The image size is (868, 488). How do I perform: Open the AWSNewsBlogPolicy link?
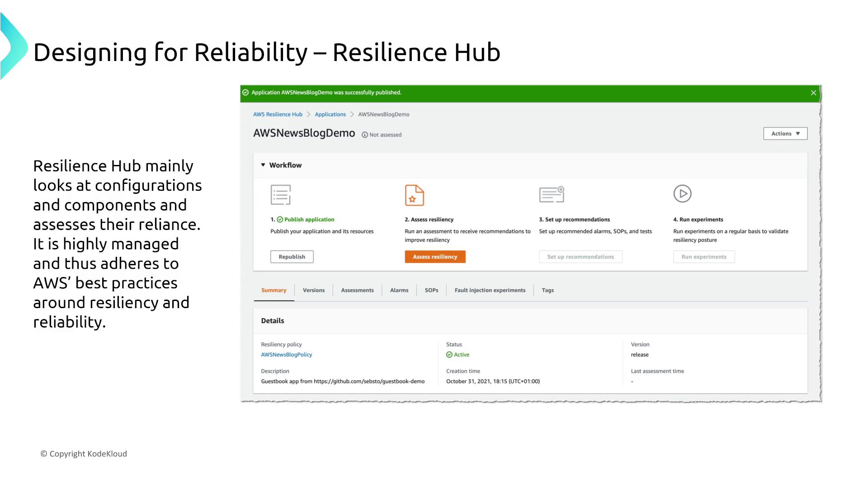click(x=286, y=355)
